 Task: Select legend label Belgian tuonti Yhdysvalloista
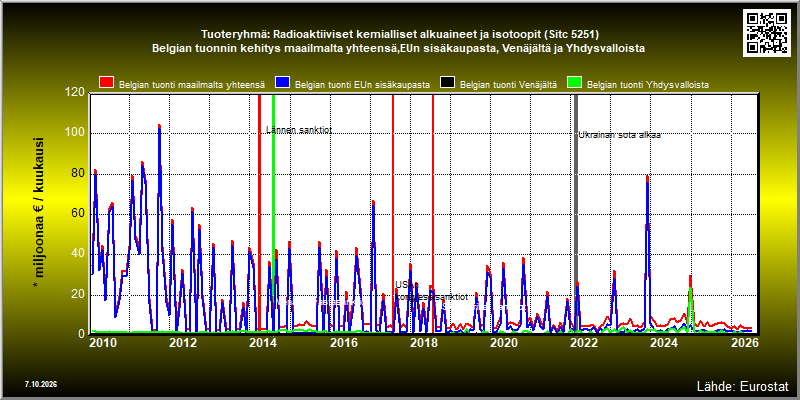[x=647, y=85]
